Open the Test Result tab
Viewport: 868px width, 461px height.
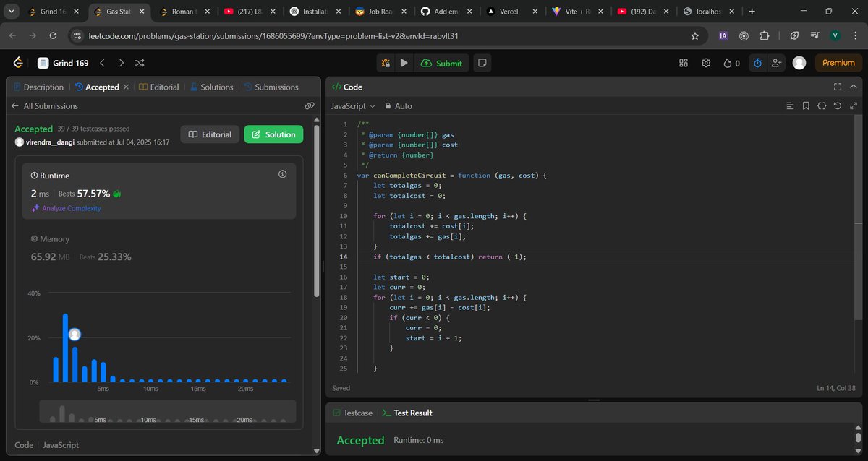[x=407, y=413]
